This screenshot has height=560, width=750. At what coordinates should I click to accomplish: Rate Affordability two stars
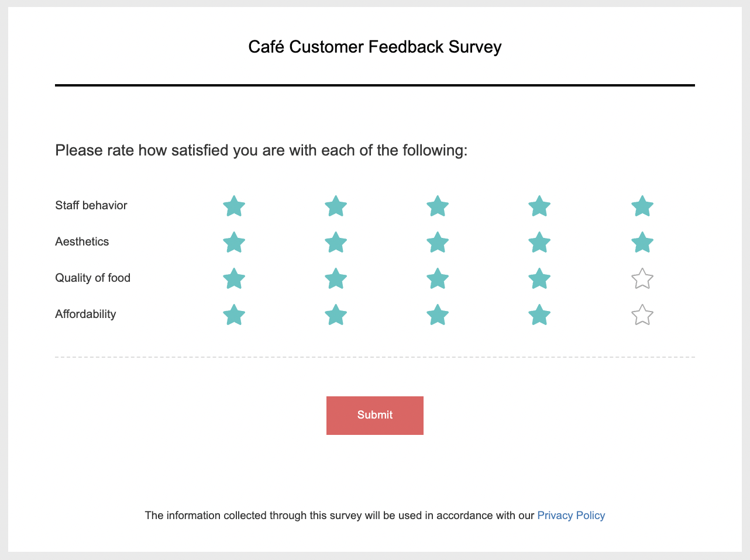pyautogui.click(x=336, y=315)
